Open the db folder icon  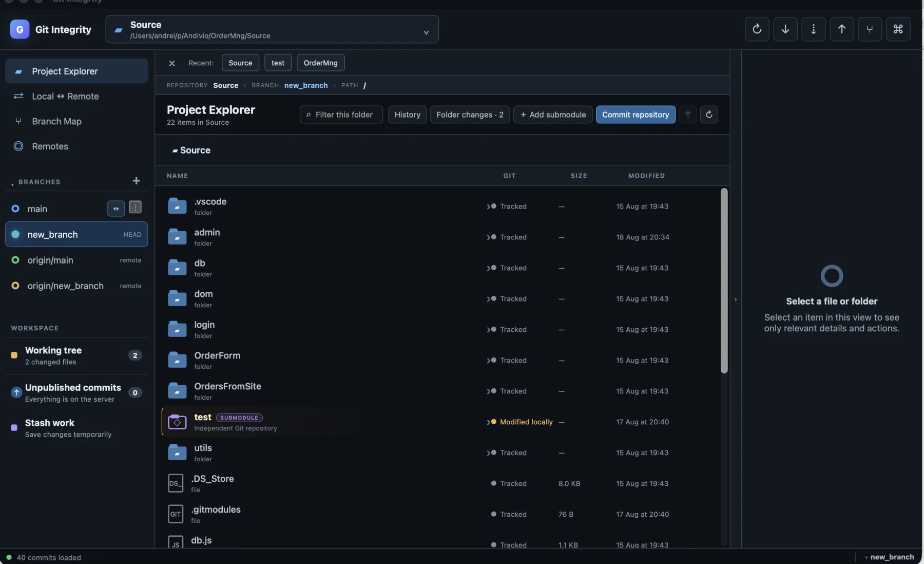click(x=177, y=268)
